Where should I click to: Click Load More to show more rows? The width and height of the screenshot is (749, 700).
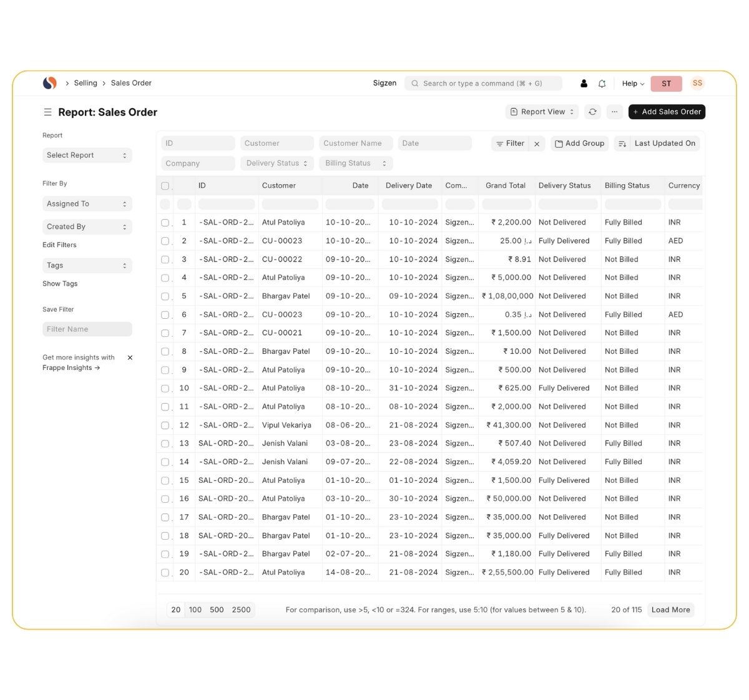pos(670,610)
